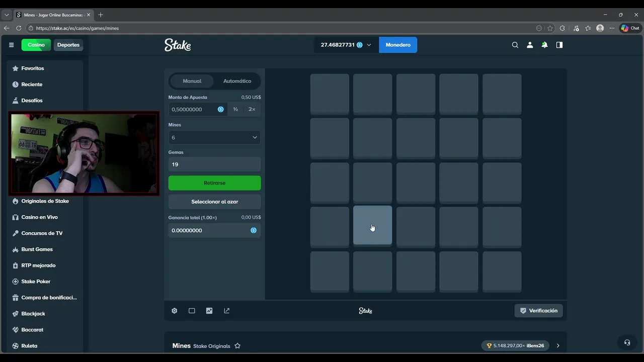
Task: Toggle theatre mode rectangle icon
Action: tap(192, 311)
